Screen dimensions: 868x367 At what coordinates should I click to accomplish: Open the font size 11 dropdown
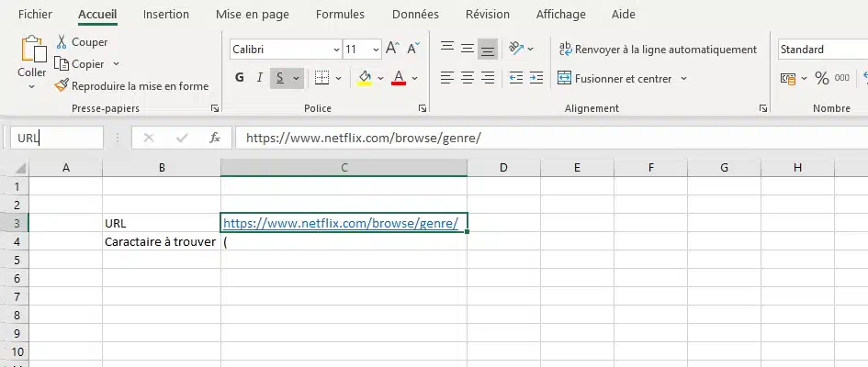(376, 50)
